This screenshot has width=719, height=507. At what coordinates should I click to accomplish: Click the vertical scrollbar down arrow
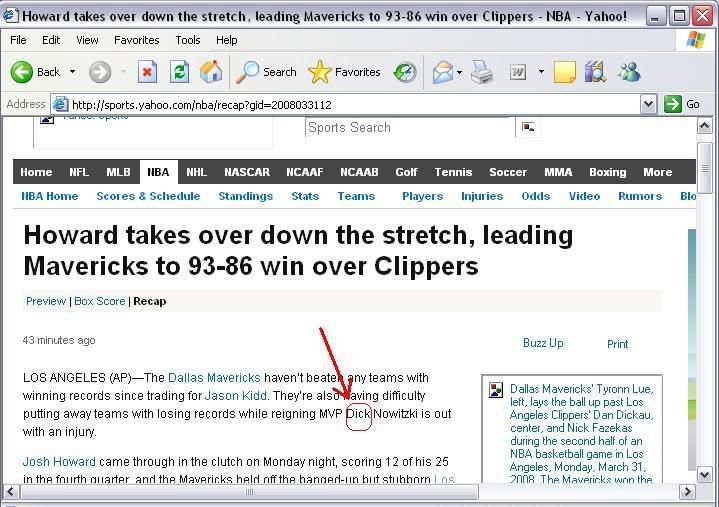point(705,474)
